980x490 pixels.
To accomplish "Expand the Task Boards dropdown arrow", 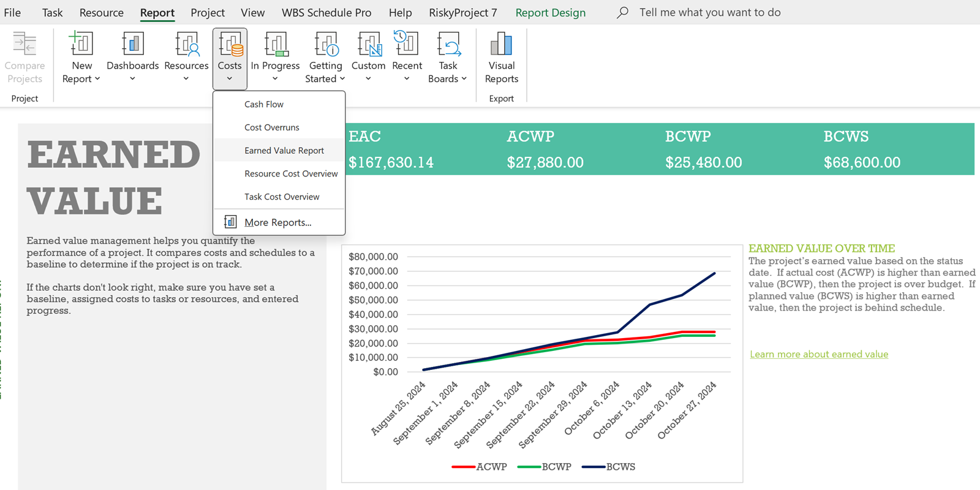I will [x=464, y=79].
